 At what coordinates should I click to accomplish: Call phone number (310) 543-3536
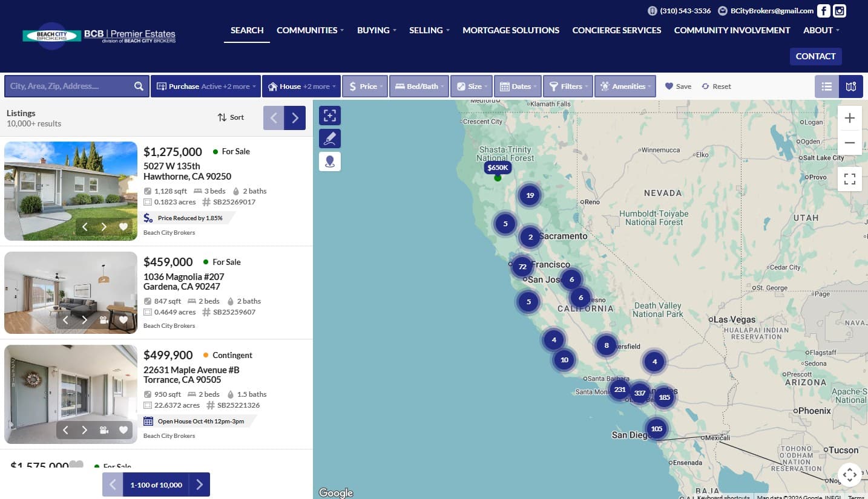coord(679,11)
